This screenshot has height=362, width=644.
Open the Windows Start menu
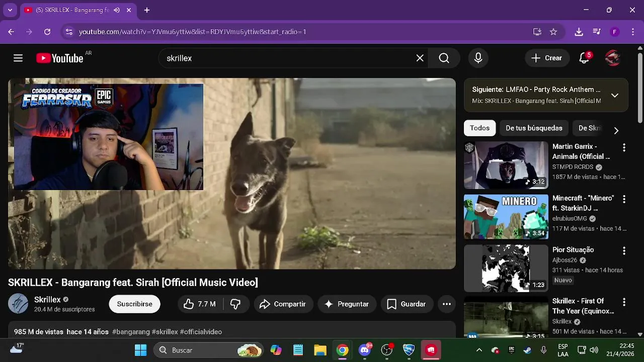click(141, 350)
